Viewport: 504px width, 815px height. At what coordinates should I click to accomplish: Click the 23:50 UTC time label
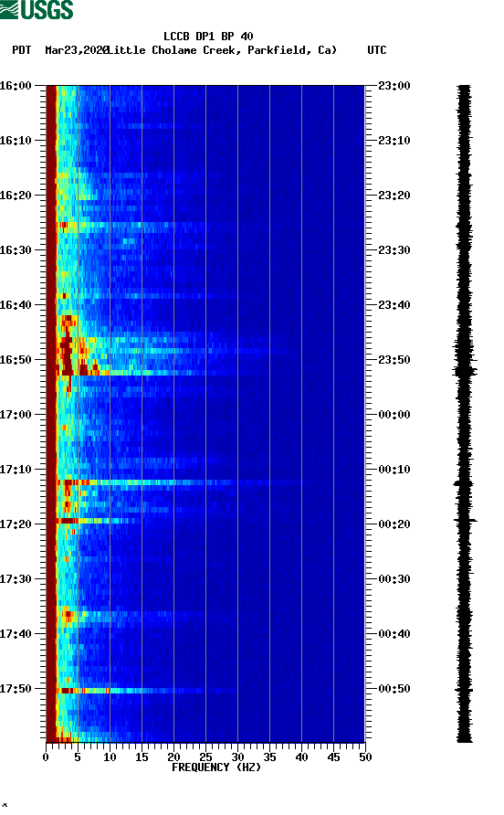pyautogui.click(x=394, y=360)
